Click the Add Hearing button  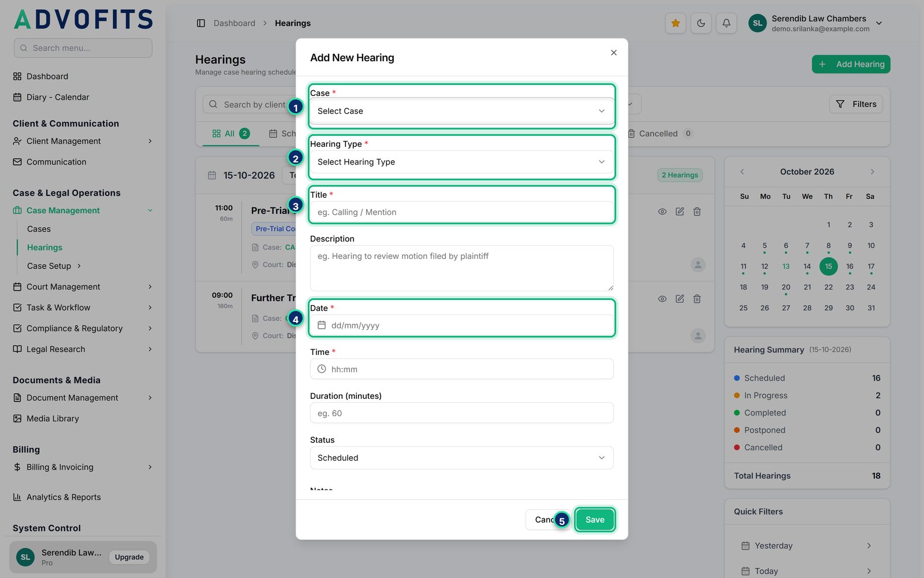(851, 64)
